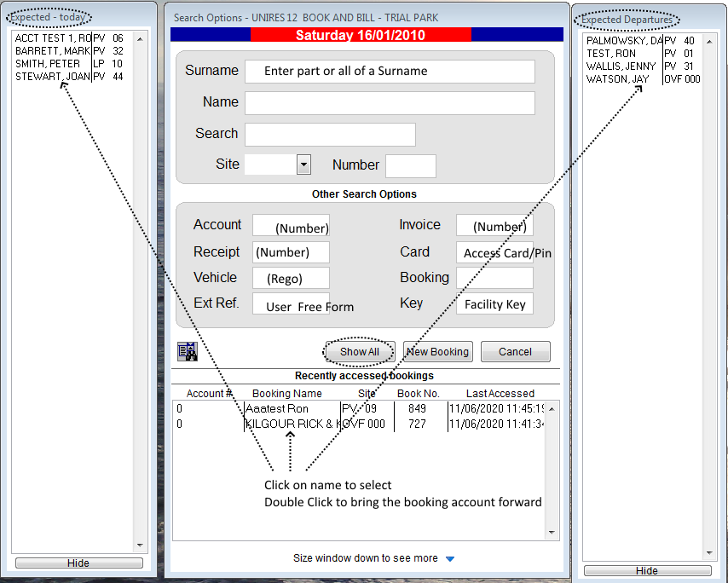This screenshot has width=728, height=583.
Task: Hide the Expected today panel
Action: point(78,563)
